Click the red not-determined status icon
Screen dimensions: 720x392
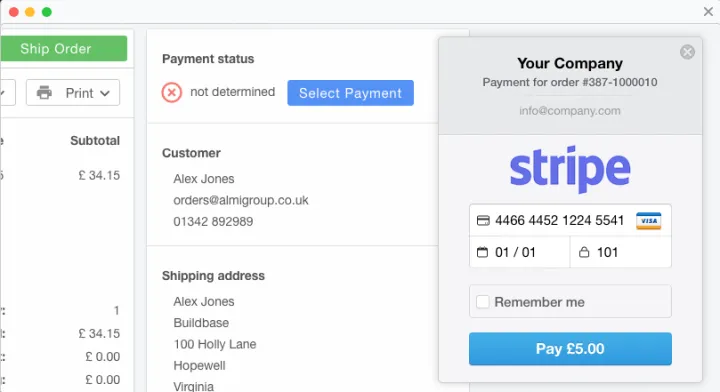tap(172, 92)
